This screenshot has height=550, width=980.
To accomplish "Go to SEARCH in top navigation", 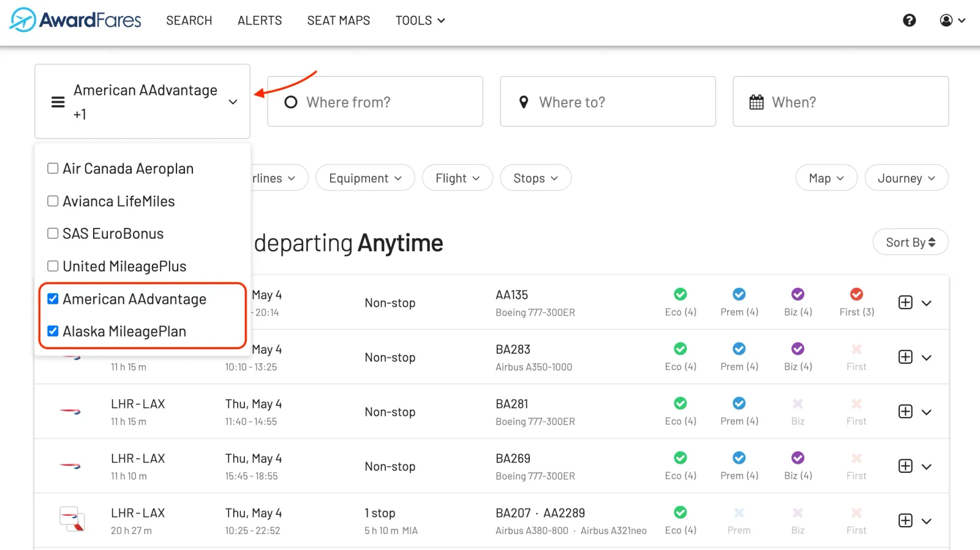I will point(189,20).
